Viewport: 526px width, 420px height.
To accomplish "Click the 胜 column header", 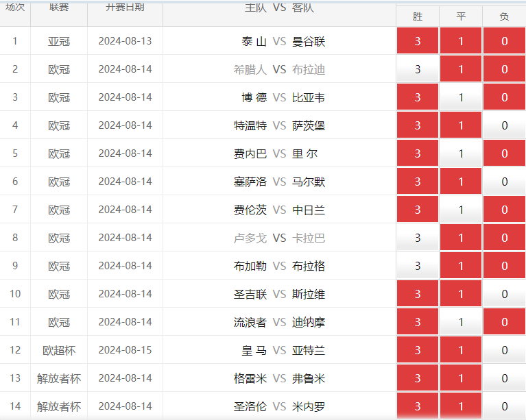I will pyautogui.click(x=418, y=16).
